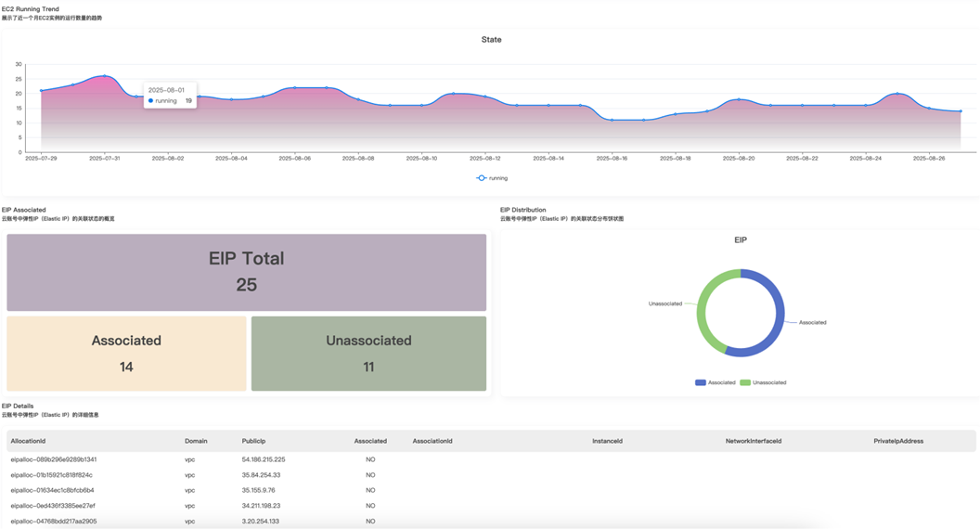The image size is (980, 529).
Task: Click the InstanceId column header
Action: pyautogui.click(x=607, y=441)
